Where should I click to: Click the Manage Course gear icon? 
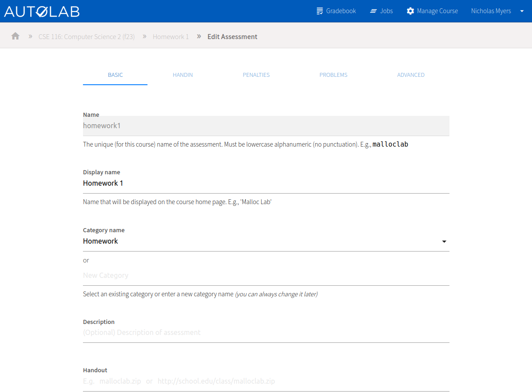(x=410, y=11)
